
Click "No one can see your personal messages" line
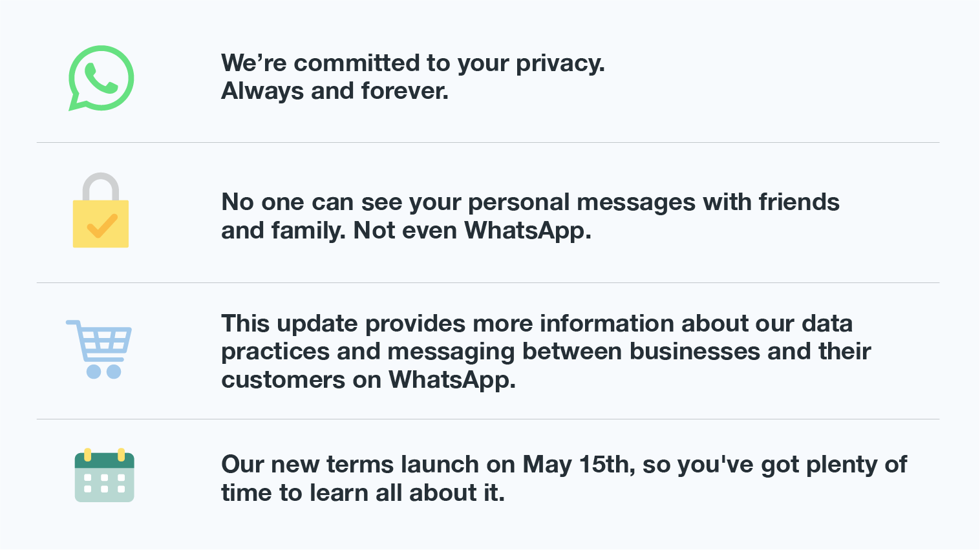[459, 202]
